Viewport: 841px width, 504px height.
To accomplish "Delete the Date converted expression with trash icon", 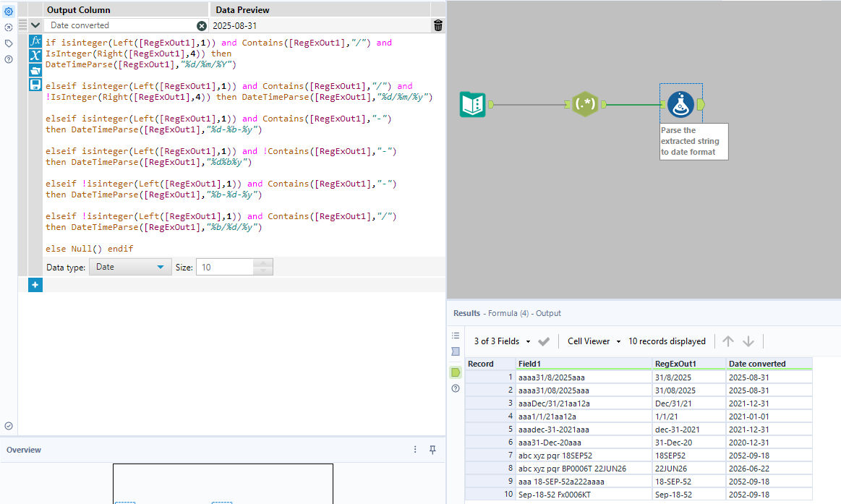I will [438, 25].
